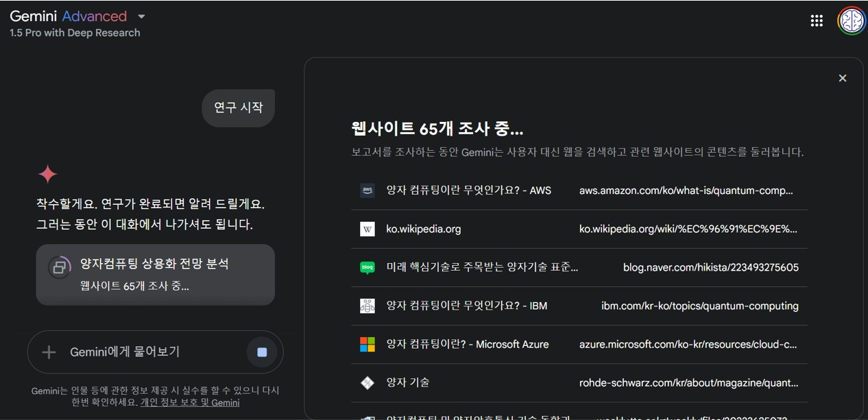
Task: Open the azure.microsoft.com URL
Action: click(688, 344)
